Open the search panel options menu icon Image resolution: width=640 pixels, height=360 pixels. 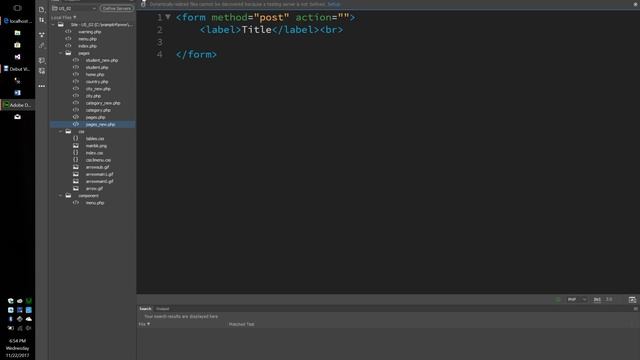click(636, 309)
